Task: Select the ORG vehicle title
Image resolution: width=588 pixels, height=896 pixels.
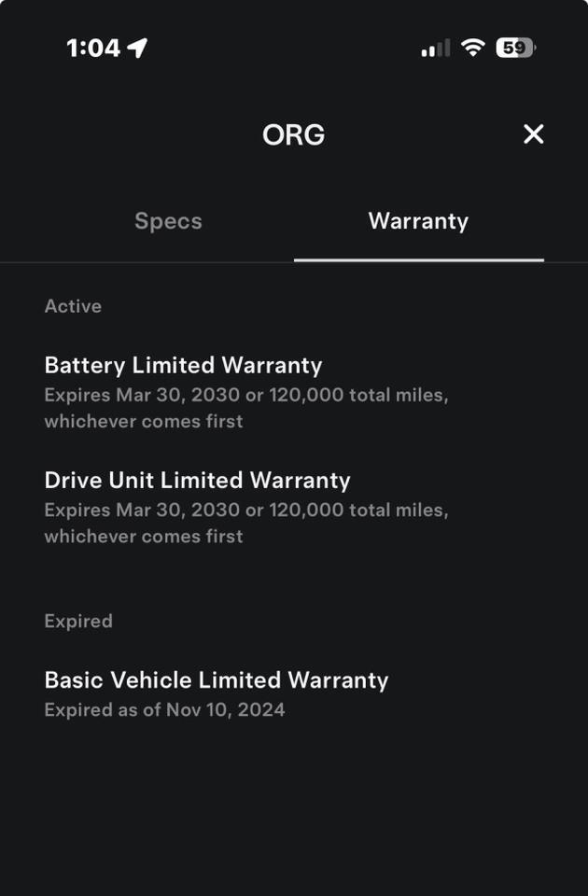Action: (x=294, y=134)
